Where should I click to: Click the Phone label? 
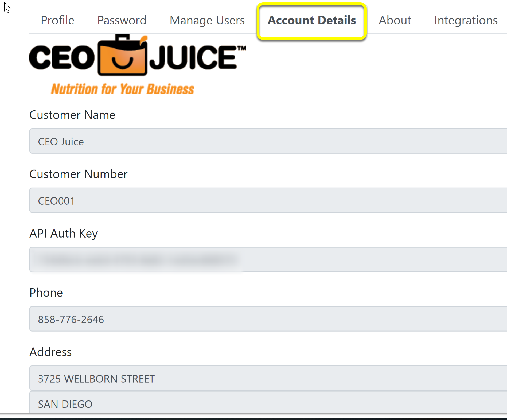click(x=46, y=293)
